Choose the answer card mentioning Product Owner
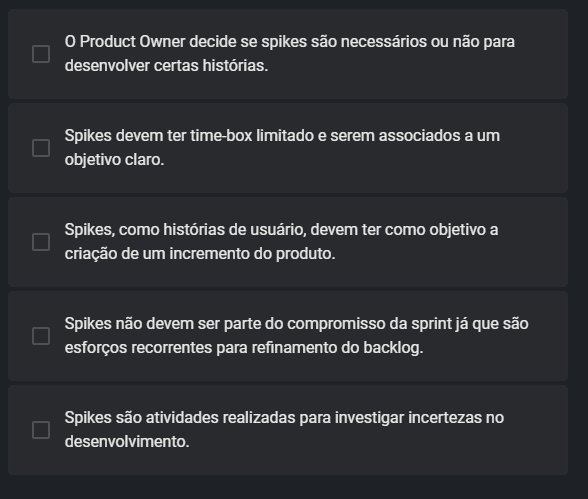 click(x=288, y=54)
